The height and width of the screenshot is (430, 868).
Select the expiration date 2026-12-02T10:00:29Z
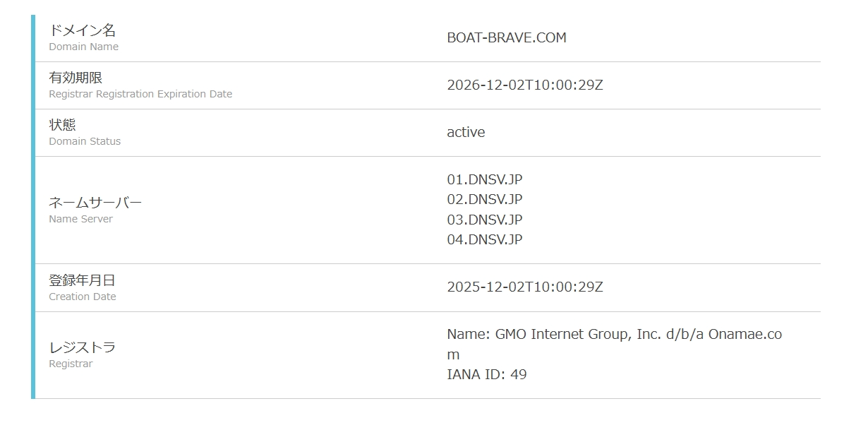(x=525, y=85)
